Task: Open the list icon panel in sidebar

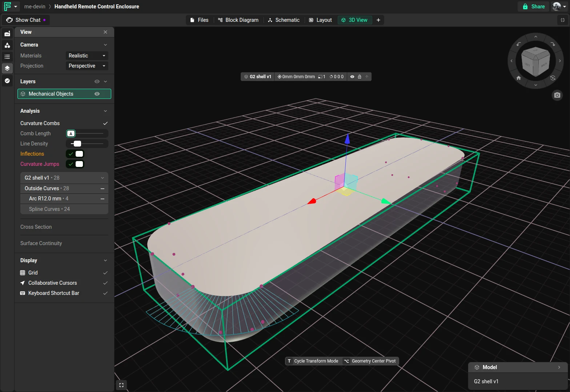Action: (7, 57)
